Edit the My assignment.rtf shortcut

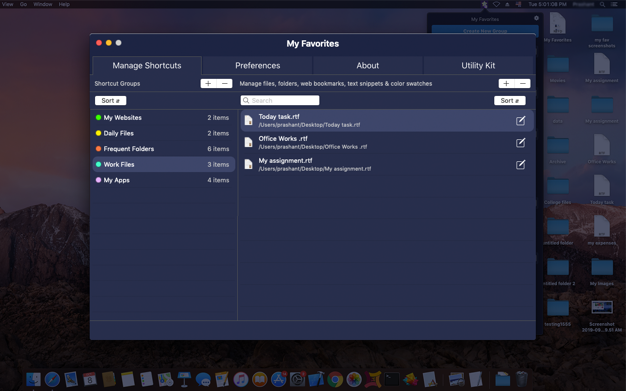tap(520, 165)
